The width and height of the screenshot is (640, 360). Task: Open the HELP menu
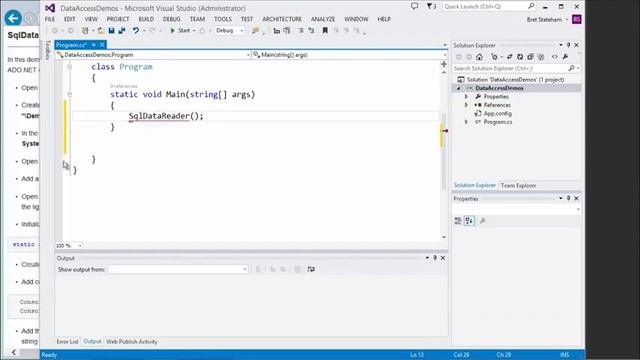[384, 19]
